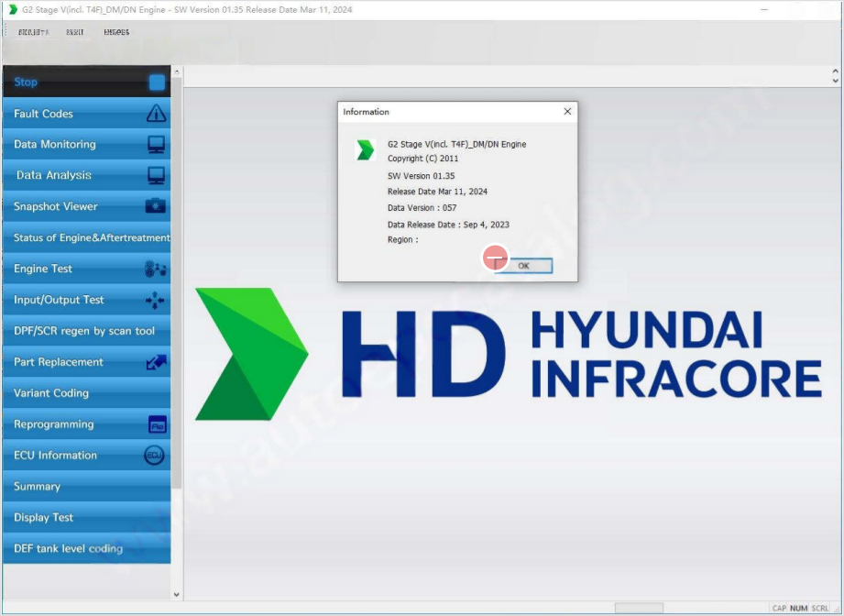Open Fault Codes via warning triangle icon
This screenshot has height=616, width=844.
[x=157, y=114]
